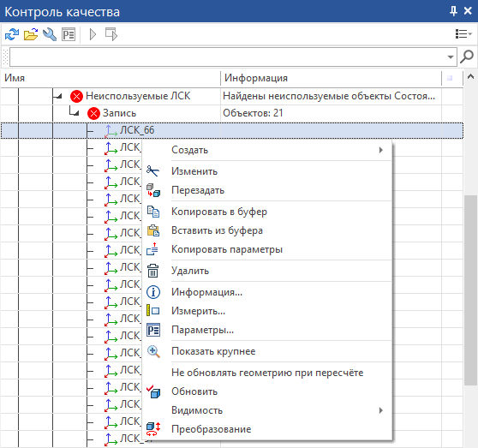Click the small square column header icon
This screenshot has height=448, width=478.
[x=450, y=78]
